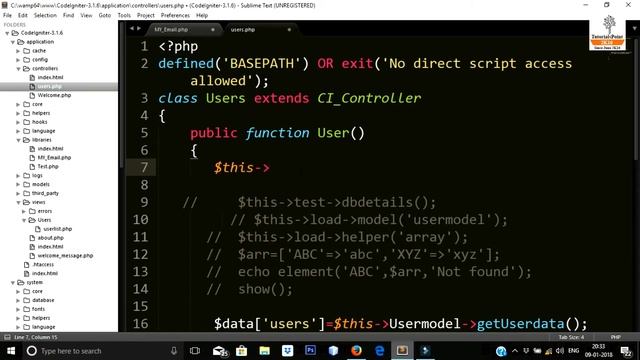Click the Welcome.php file icon
Screen dimensions: 640x360
coord(32,95)
